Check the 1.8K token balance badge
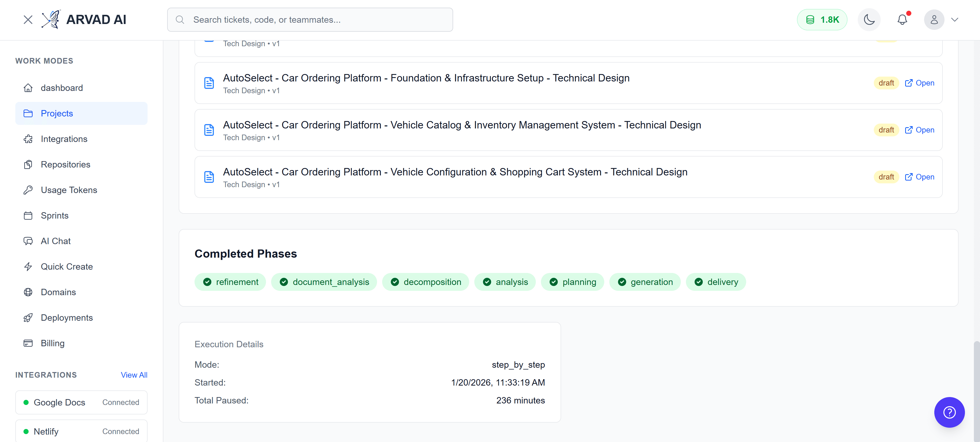Viewport: 980px width, 442px height. [822, 19]
